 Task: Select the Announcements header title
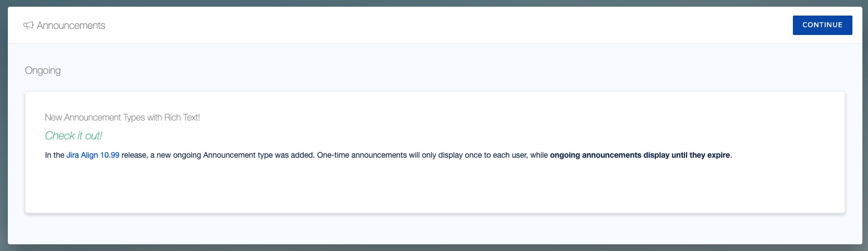pyautogui.click(x=71, y=26)
